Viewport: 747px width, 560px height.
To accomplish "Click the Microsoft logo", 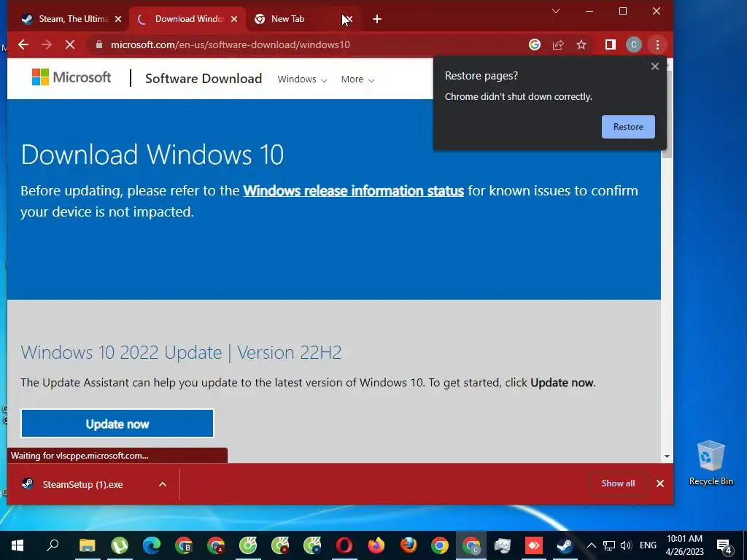I will pyautogui.click(x=71, y=77).
